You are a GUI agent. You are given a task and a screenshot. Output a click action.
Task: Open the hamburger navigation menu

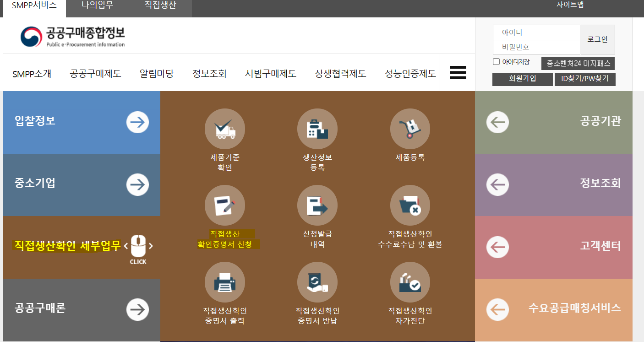pos(457,72)
